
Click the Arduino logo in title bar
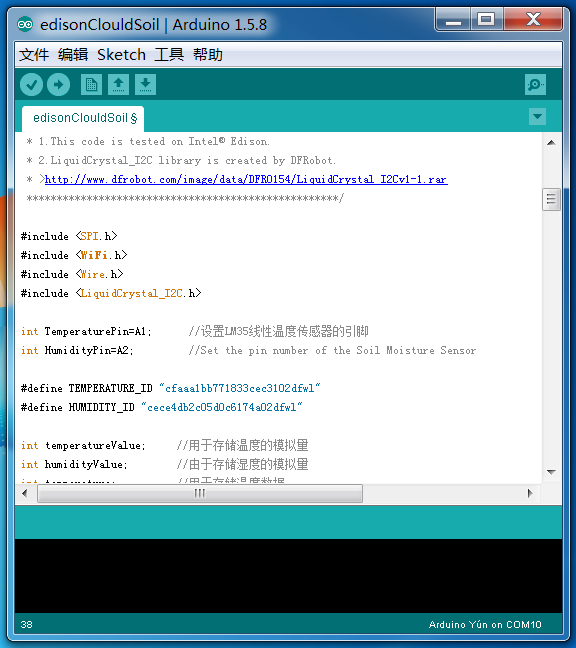pos(25,25)
